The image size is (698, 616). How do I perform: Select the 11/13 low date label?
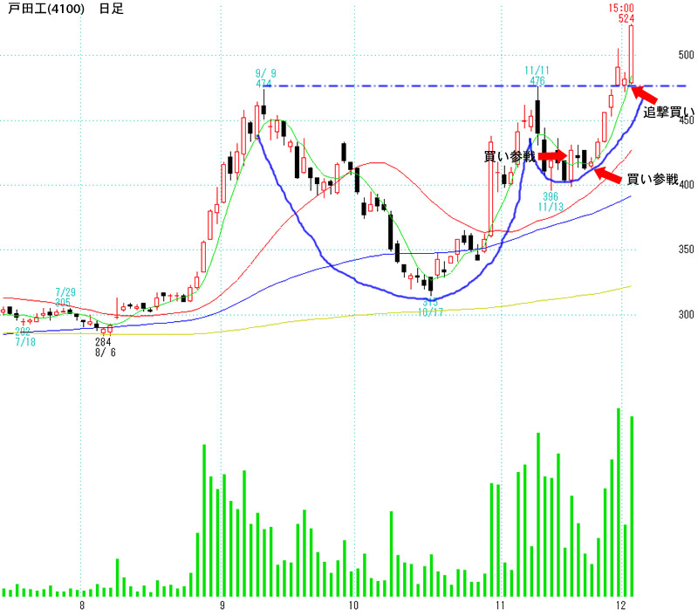[551, 207]
